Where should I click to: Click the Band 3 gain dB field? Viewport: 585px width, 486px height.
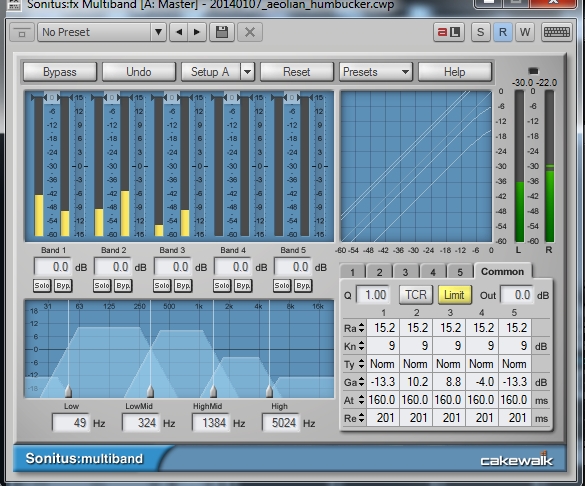pyautogui.click(x=172, y=267)
